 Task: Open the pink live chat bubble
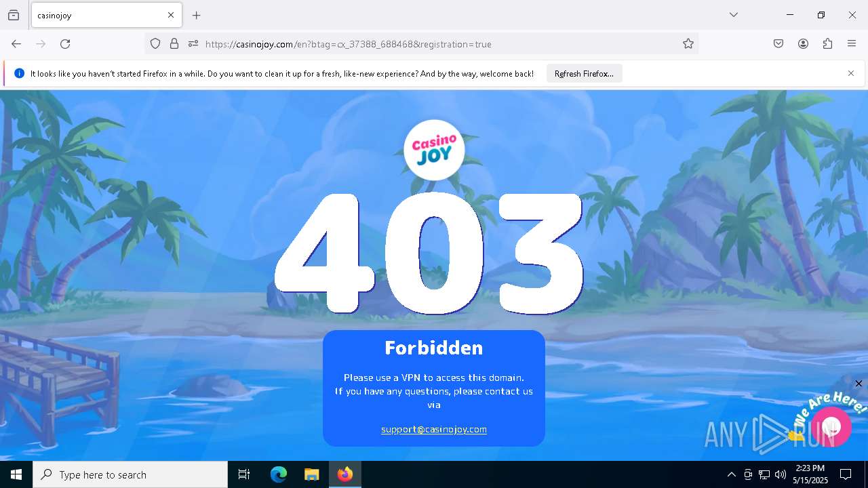pyautogui.click(x=831, y=427)
